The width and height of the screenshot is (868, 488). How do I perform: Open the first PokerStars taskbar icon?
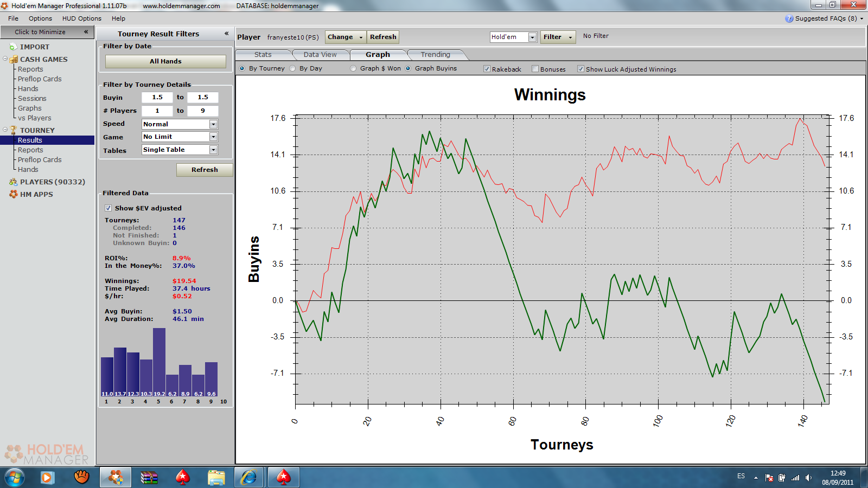point(183,478)
